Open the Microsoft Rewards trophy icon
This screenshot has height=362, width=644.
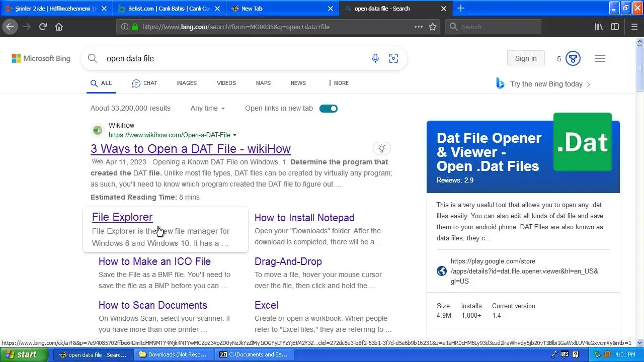pyautogui.click(x=573, y=58)
